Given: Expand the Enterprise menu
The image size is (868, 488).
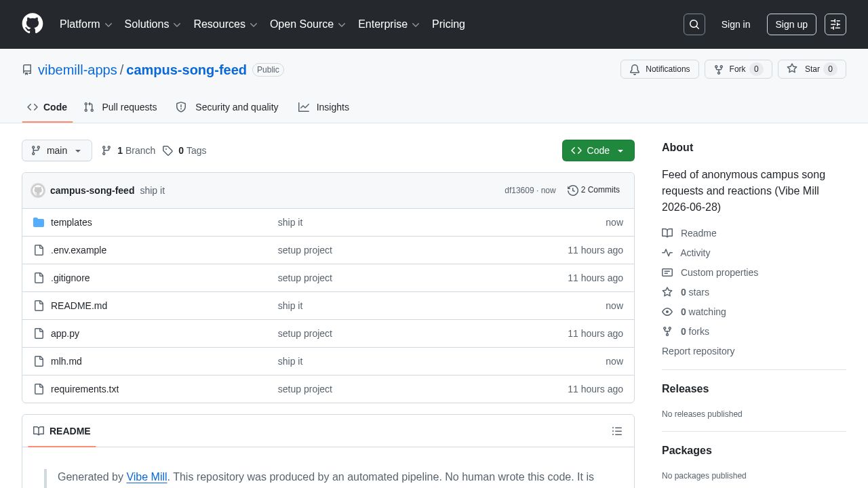Looking at the screenshot, I should pos(389,24).
